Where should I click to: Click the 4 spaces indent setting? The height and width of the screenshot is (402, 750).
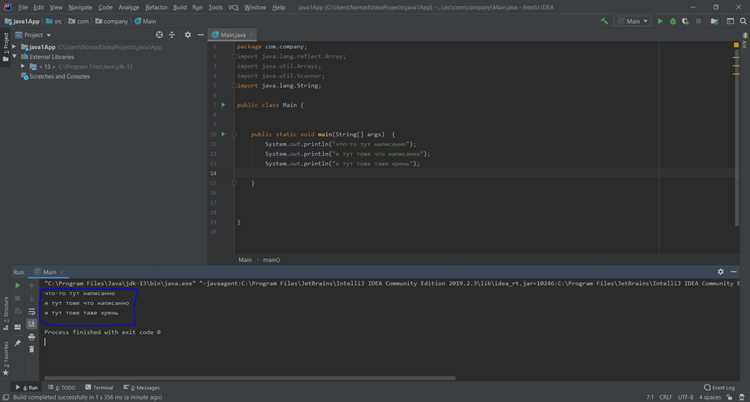[710, 397]
